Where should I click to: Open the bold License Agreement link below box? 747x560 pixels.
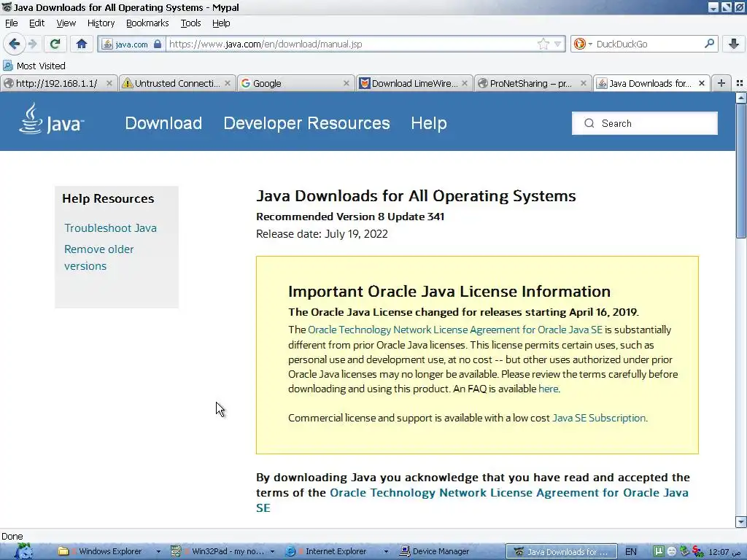(x=508, y=492)
